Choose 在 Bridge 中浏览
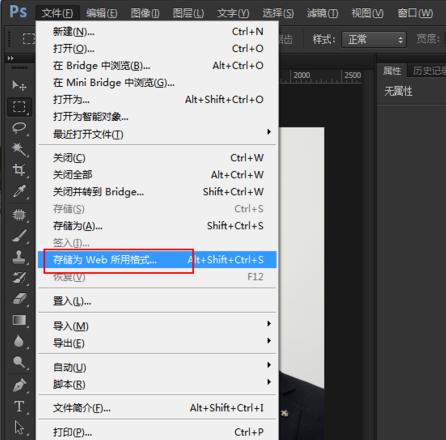Screen dimensions: 446x440 (157, 66)
